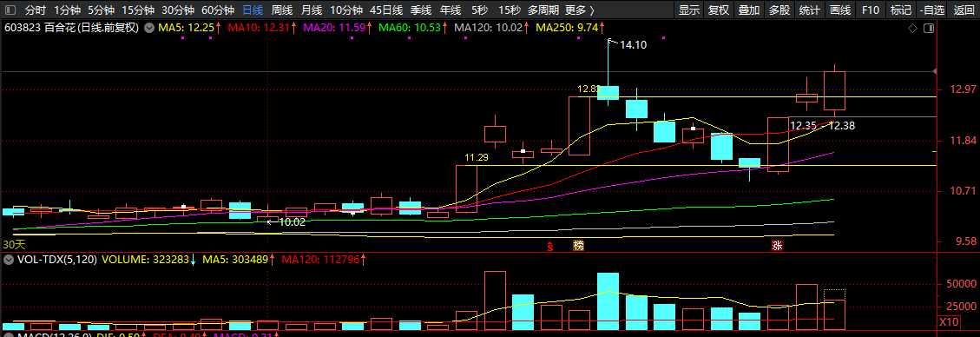Image resolution: width=980 pixels, height=337 pixels.
Task: Open dropdown next to 百合花 stock title
Action: coord(148,28)
